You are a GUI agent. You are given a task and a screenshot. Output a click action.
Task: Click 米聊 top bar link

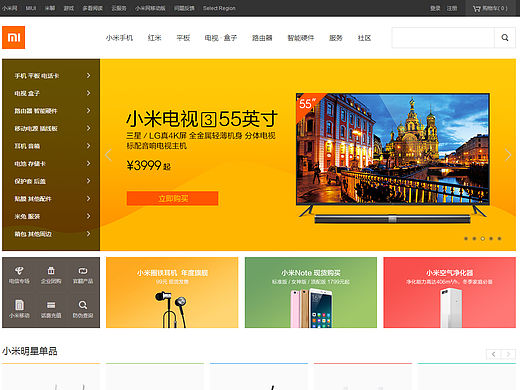tap(50, 8)
